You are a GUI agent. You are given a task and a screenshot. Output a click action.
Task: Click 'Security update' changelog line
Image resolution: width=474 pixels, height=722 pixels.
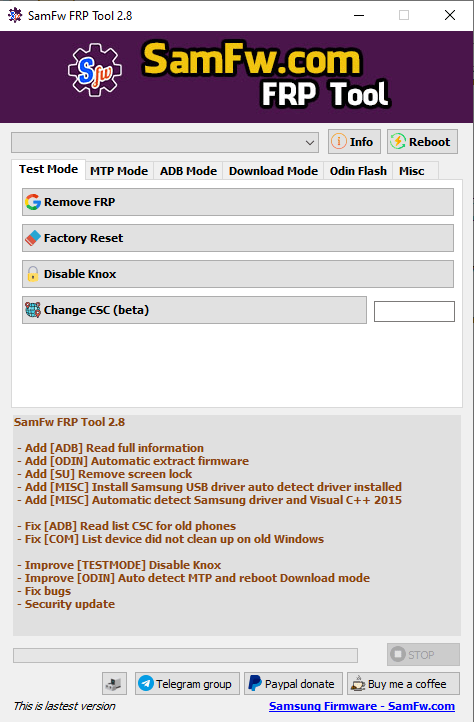coord(66,604)
